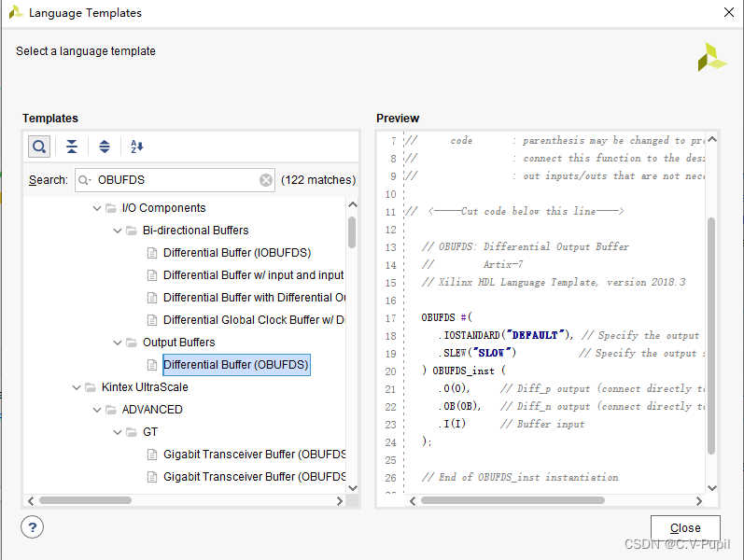
Task: Click folder icon beside Output Buffers
Action: click(131, 343)
